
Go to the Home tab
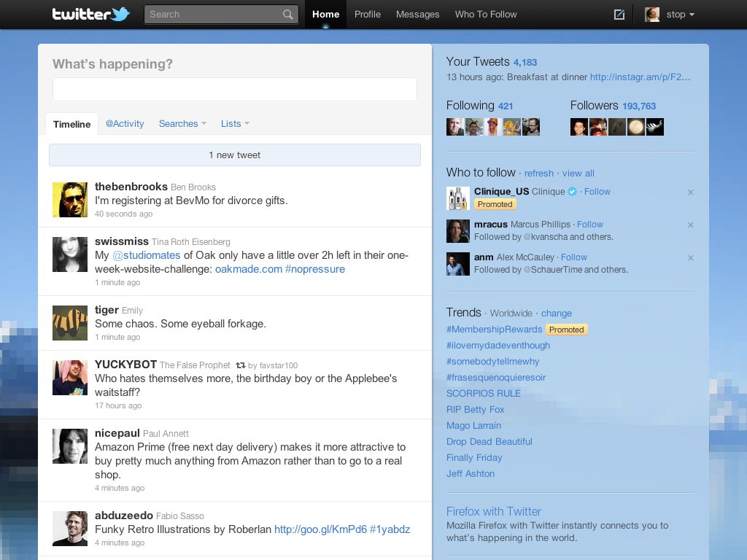326,15
